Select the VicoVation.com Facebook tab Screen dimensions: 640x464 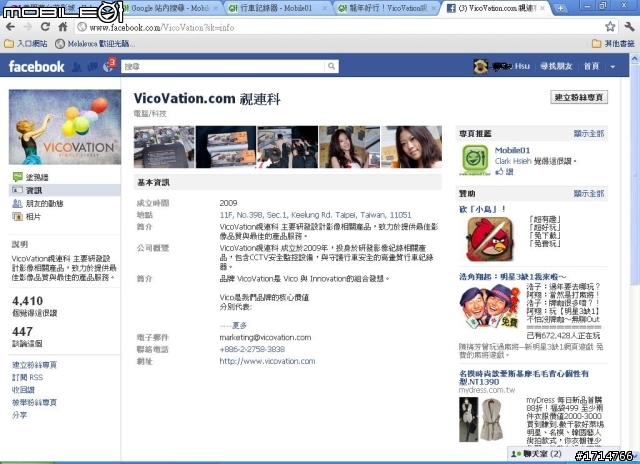point(496,8)
